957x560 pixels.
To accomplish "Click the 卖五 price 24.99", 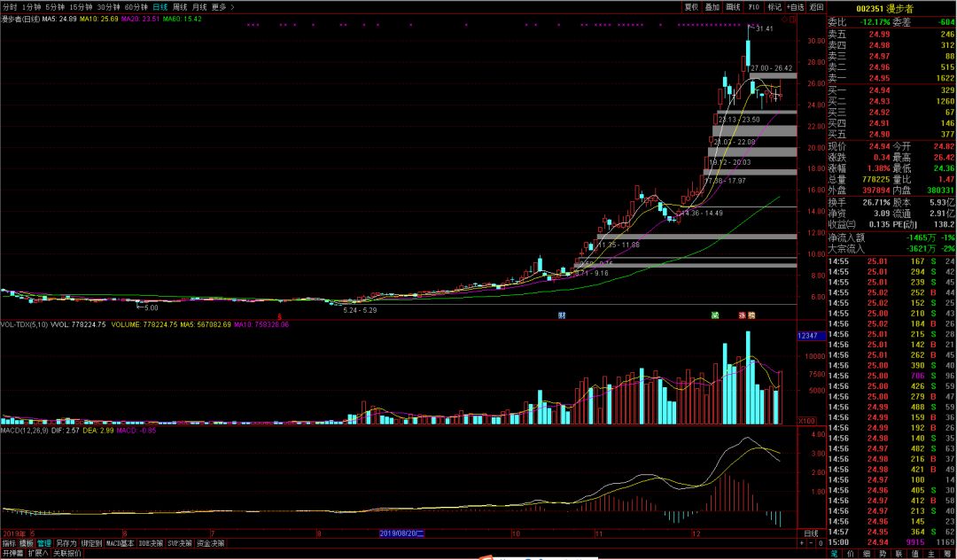I will click(880, 35).
